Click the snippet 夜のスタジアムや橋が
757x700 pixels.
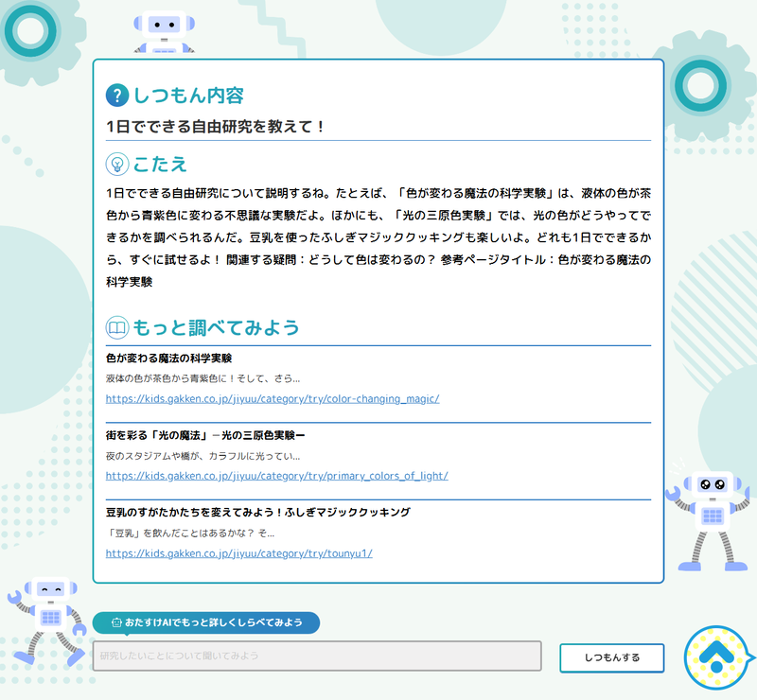[202, 456]
